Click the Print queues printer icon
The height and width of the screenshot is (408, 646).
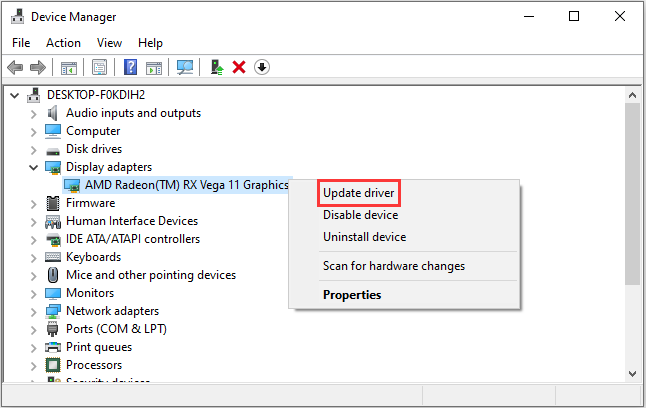pyautogui.click(x=53, y=347)
